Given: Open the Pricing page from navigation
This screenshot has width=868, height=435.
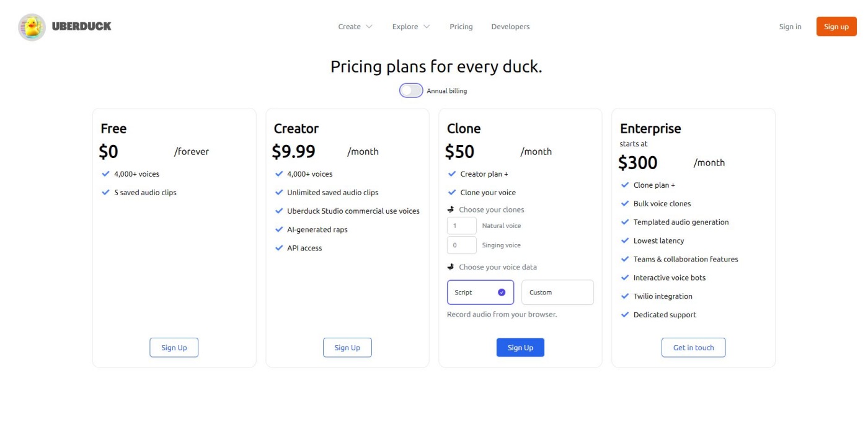Looking at the screenshot, I should [x=461, y=27].
